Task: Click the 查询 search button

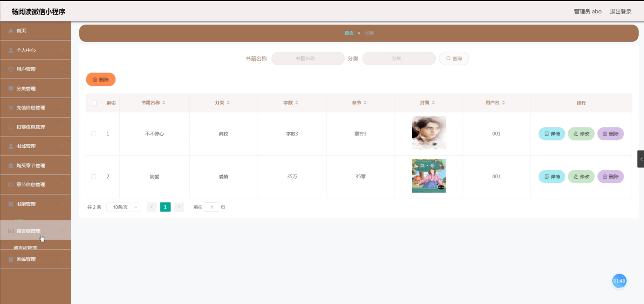Action: coord(454,59)
